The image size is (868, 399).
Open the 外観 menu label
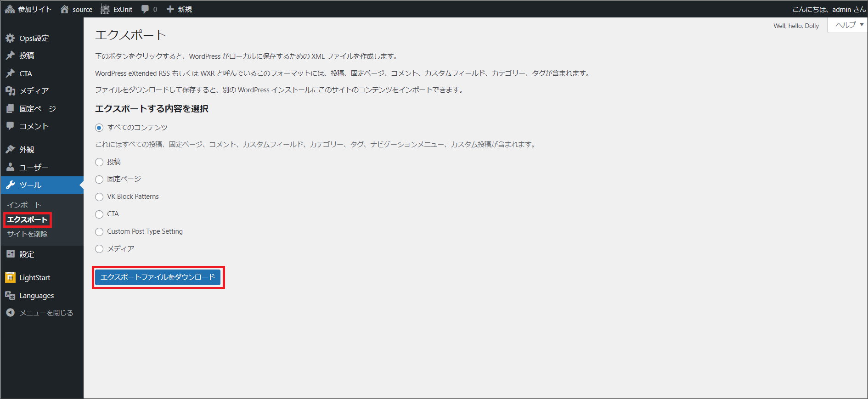(x=27, y=149)
